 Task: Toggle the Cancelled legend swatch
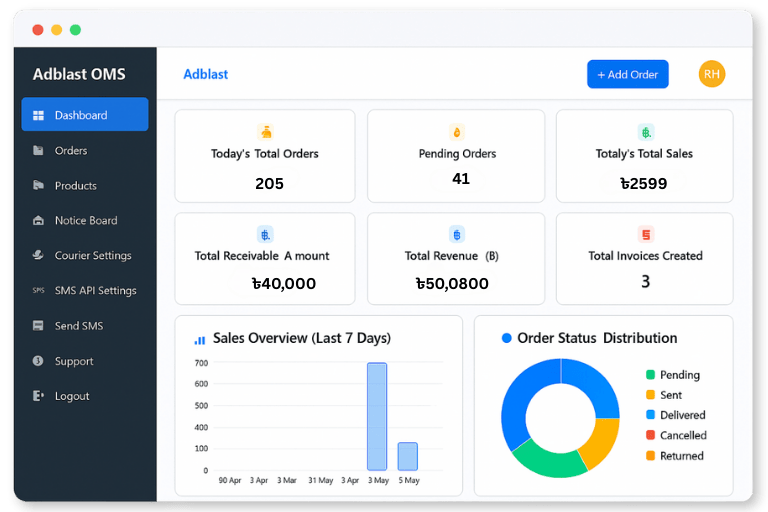pos(650,435)
